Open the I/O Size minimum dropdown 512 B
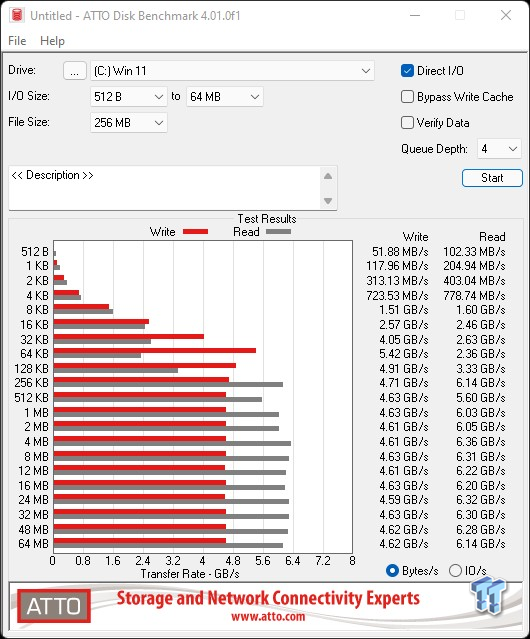Screen dimensions: 530x639 129,97
